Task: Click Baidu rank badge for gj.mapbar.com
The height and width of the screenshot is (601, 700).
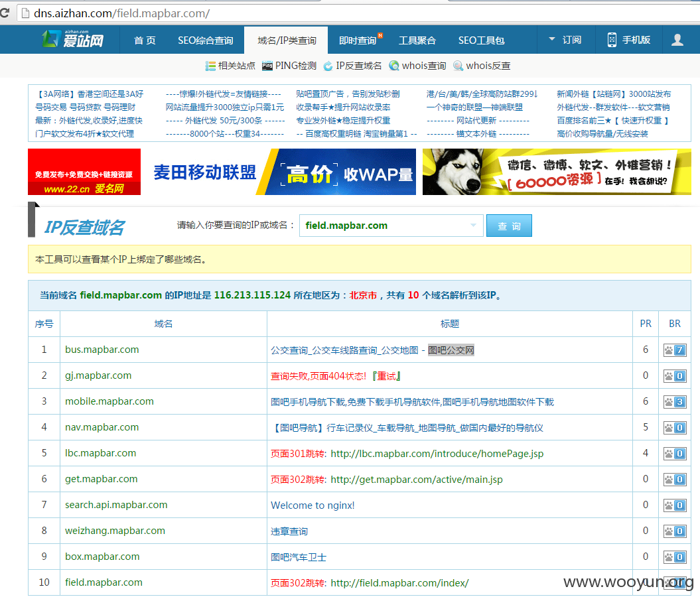Action: pyautogui.click(x=675, y=376)
